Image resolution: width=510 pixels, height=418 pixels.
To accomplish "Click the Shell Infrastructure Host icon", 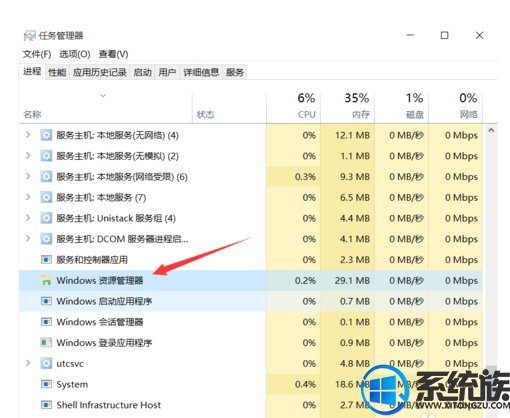I will [46, 405].
